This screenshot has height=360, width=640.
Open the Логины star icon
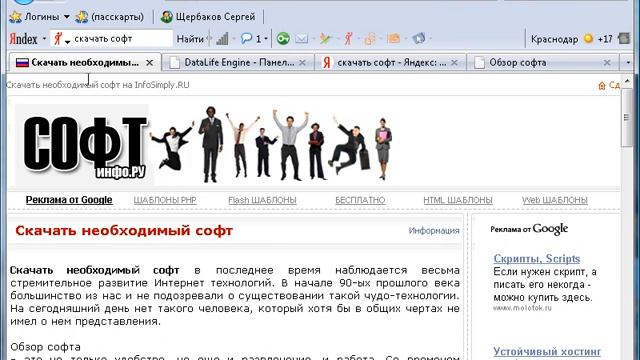coord(16,17)
